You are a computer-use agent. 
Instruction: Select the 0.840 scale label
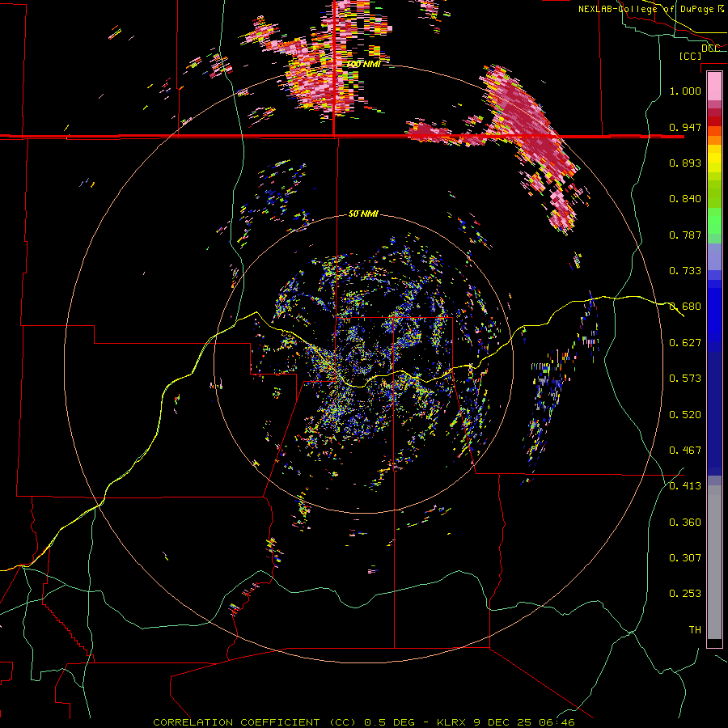(x=685, y=199)
